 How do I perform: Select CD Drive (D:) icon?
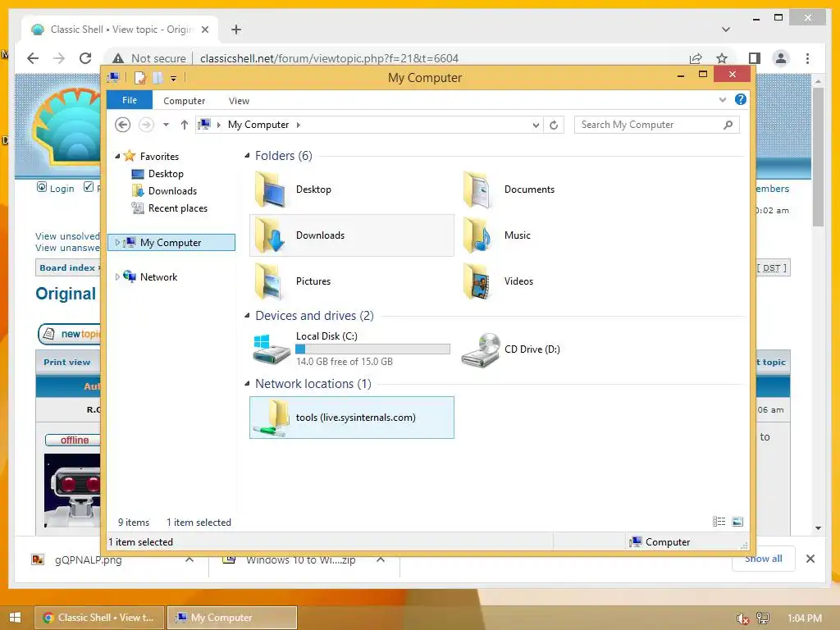(481, 349)
